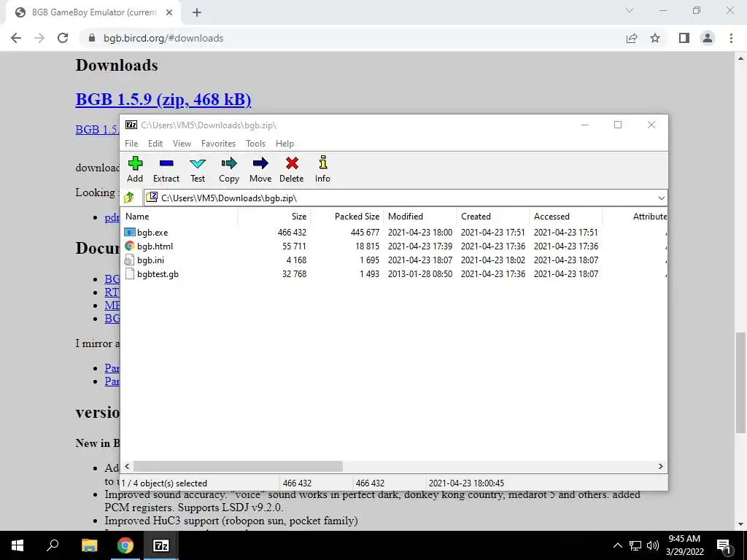Screen dimensions: 747x560
Task: Run the Test archive toolbar icon
Action: tap(198, 163)
